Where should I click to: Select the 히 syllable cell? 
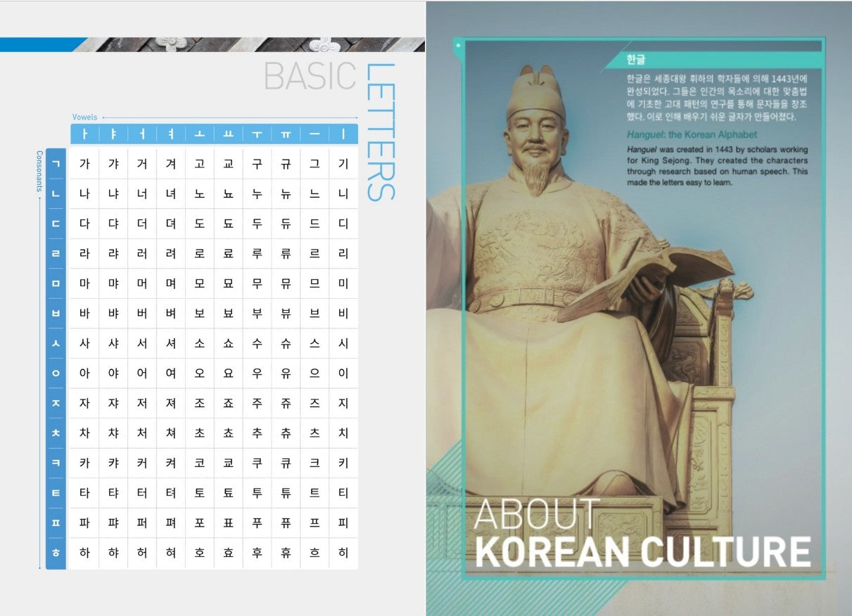coord(343,553)
